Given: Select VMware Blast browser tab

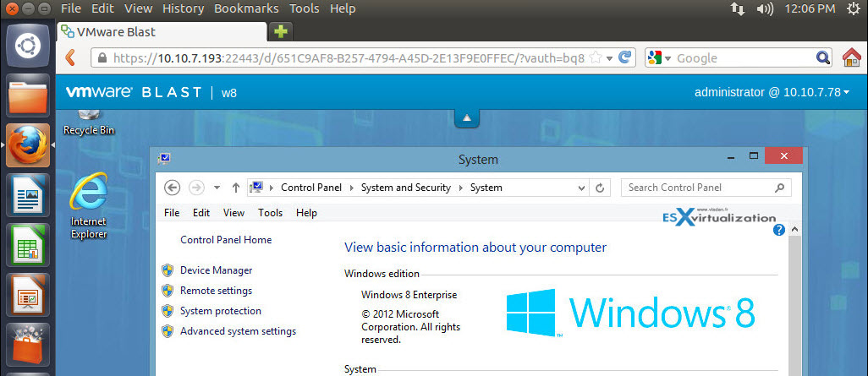Looking at the screenshot, I should [162, 31].
